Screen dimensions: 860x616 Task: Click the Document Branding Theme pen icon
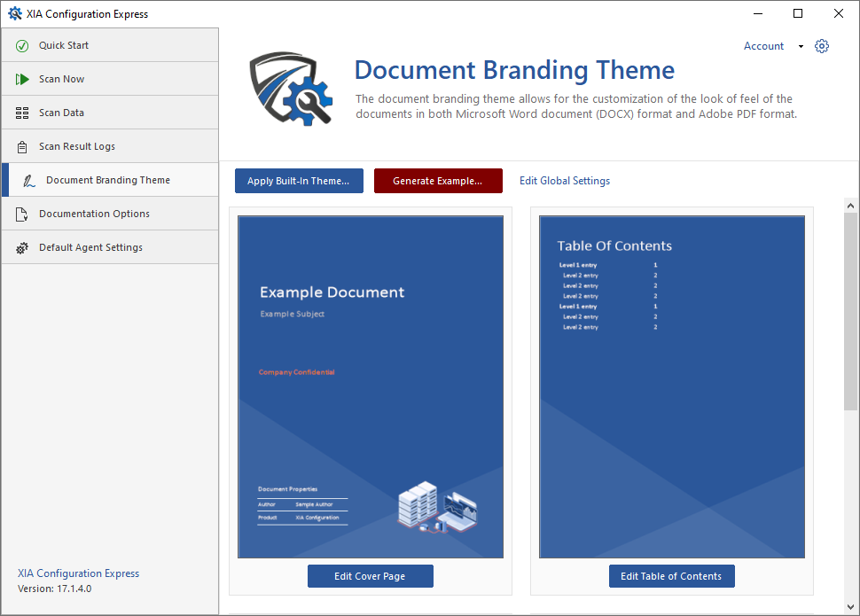(x=29, y=181)
